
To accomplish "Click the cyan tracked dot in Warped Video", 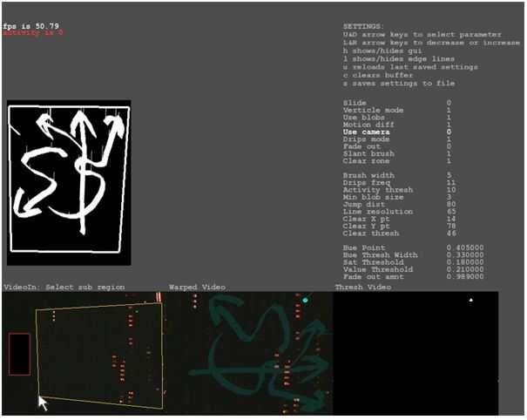I will pyautogui.click(x=305, y=300).
